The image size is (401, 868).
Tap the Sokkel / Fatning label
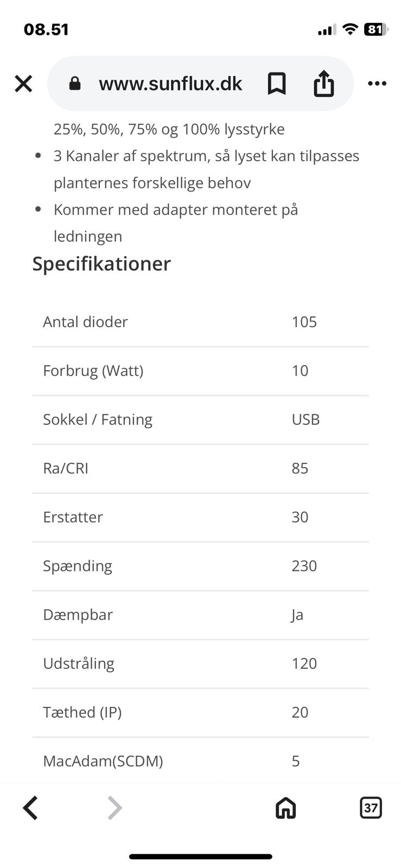pos(98,419)
